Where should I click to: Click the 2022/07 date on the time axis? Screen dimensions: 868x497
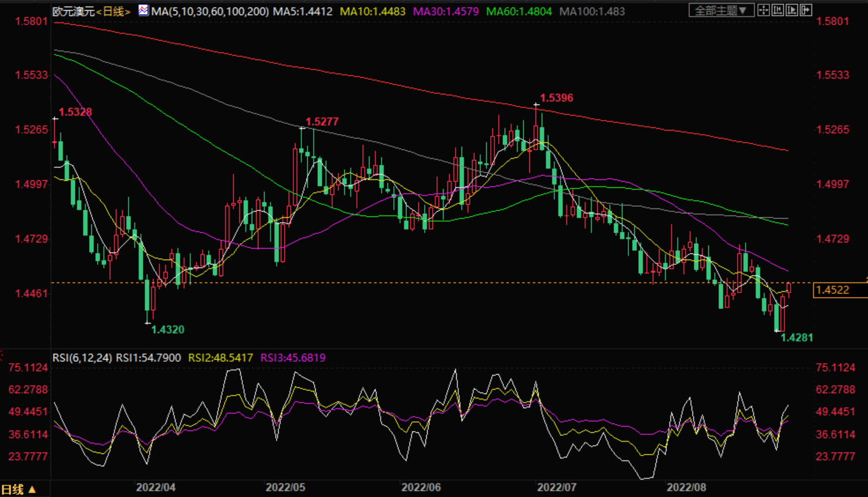pos(557,488)
